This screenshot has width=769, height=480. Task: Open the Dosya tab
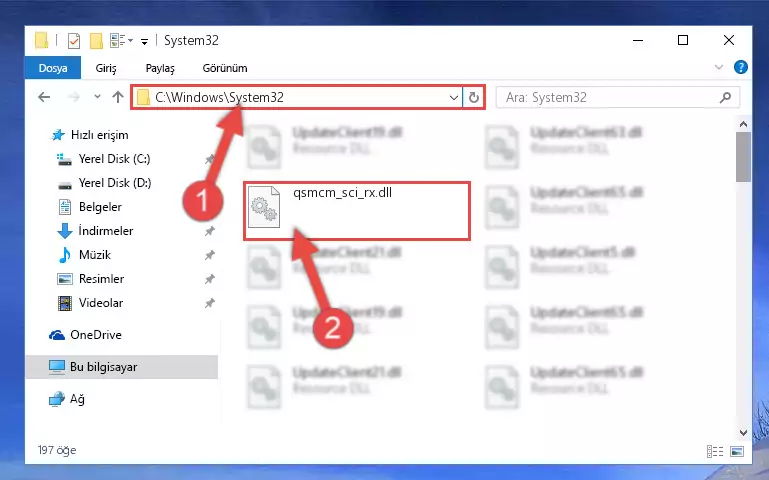coord(53,68)
